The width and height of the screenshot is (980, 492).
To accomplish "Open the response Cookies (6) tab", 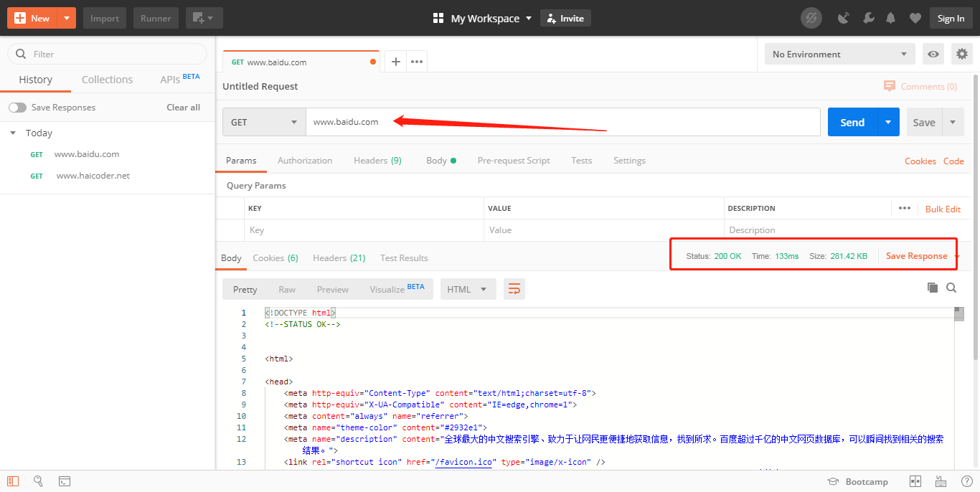I will [x=275, y=258].
